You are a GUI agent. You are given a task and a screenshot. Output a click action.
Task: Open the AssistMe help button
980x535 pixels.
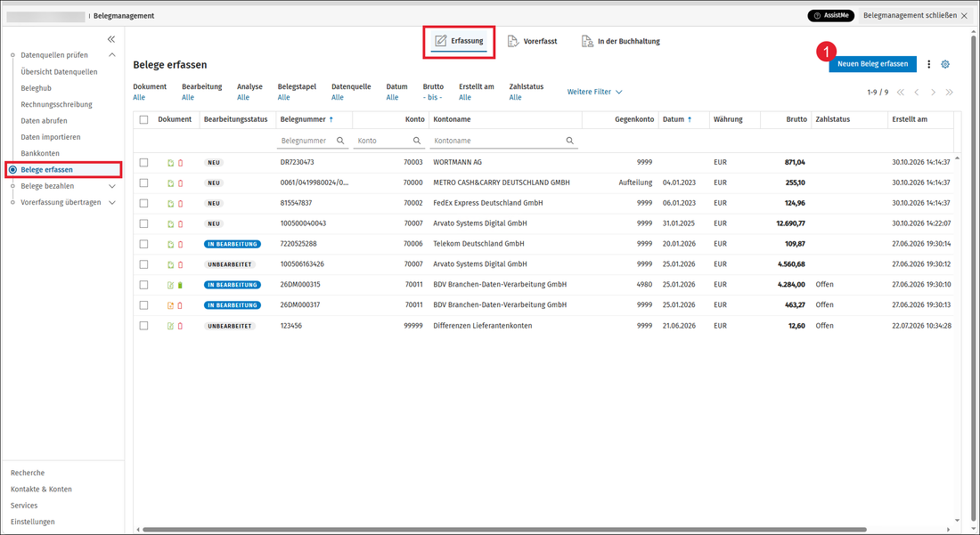pyautogui.click(x=830, y=16)
